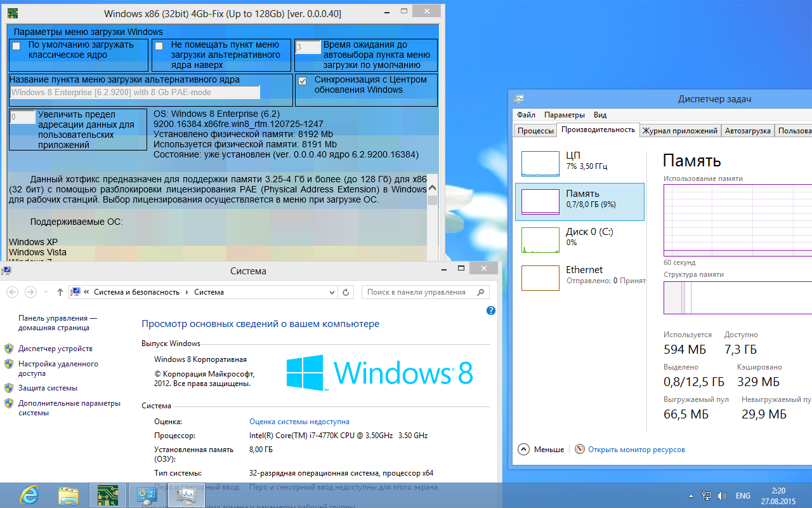The image size is (812, 508).
Task: Click the taskbar clock 2:20
Action: pyautogui.click(x=778, y=495)
